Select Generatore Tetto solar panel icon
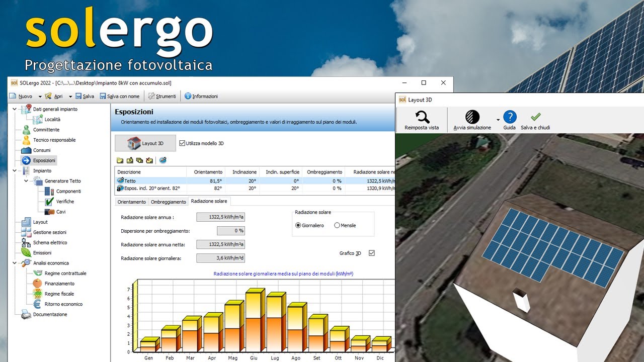The width and height of the screenshot is (644, 362). [38, 181]
